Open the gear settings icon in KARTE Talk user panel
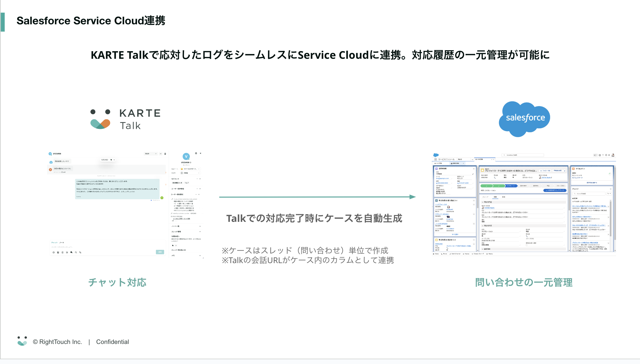This screenshot has height=364, width=640. coord(196,153)
